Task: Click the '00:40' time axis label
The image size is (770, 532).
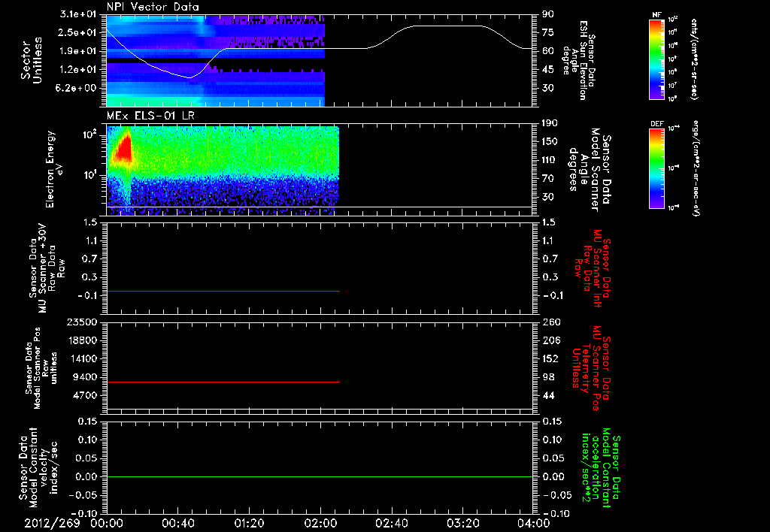Action: tap(177, 523)
